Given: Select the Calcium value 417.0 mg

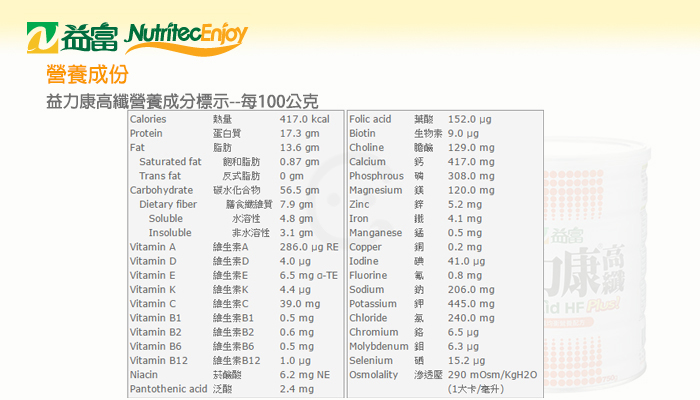Looking at the screenshot, I should click(x=471, y=162).
